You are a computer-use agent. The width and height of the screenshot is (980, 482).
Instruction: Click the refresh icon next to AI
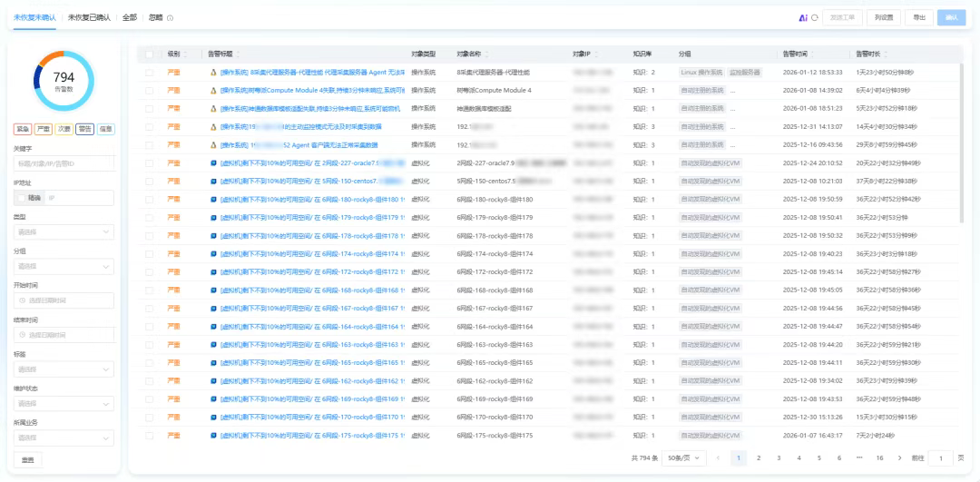(x=814, y=17)
